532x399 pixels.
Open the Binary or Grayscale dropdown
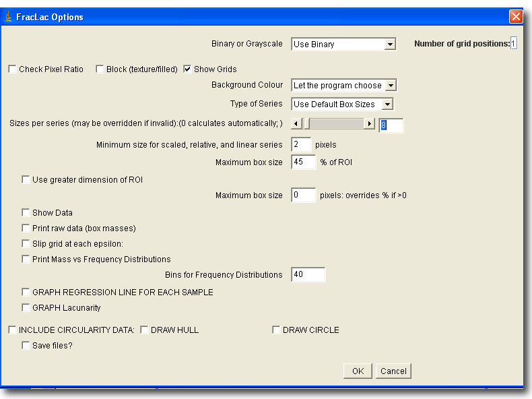click(343, 44)
